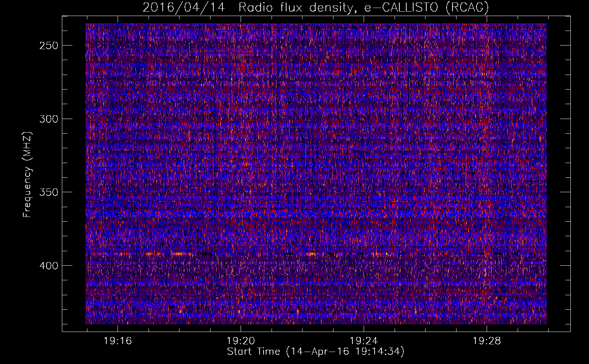Click the 300 frequency tick label
The image size is (589, 364).
click(49, 119)
